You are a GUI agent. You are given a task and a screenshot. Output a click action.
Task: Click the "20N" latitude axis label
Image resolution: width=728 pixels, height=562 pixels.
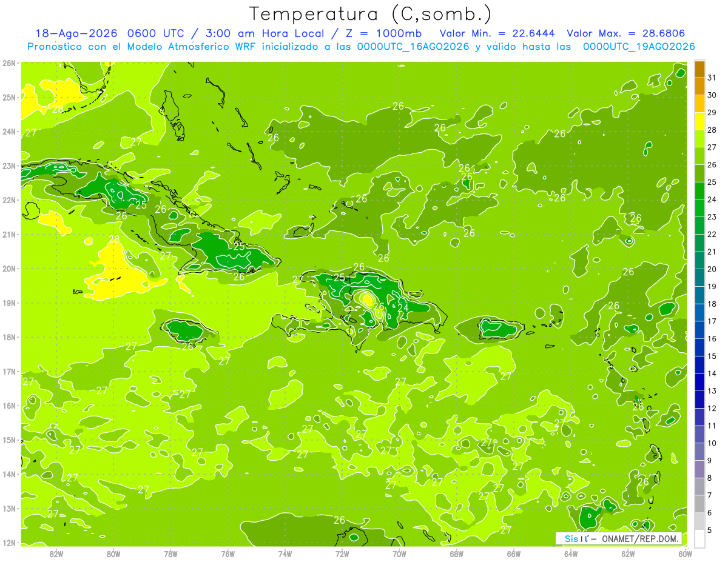click(9, 269)
